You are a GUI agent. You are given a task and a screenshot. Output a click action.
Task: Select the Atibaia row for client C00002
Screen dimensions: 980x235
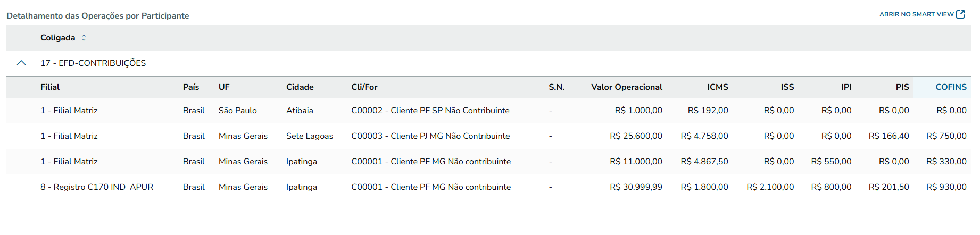[x=300, y=111]
